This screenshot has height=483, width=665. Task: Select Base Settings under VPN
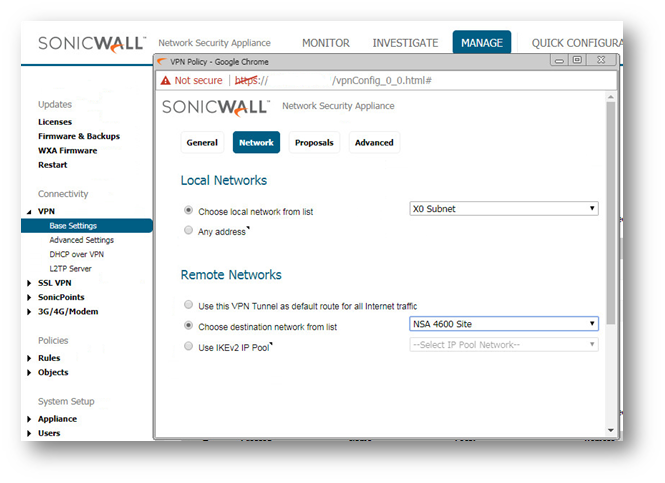click(87, 226)
